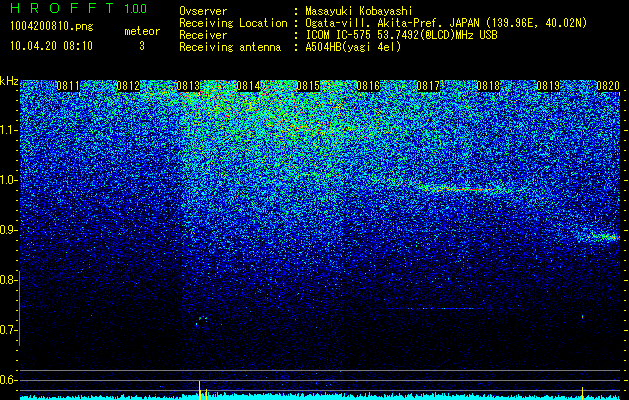
Task: Click the meteor count value 3
Action: pos(142,46)
